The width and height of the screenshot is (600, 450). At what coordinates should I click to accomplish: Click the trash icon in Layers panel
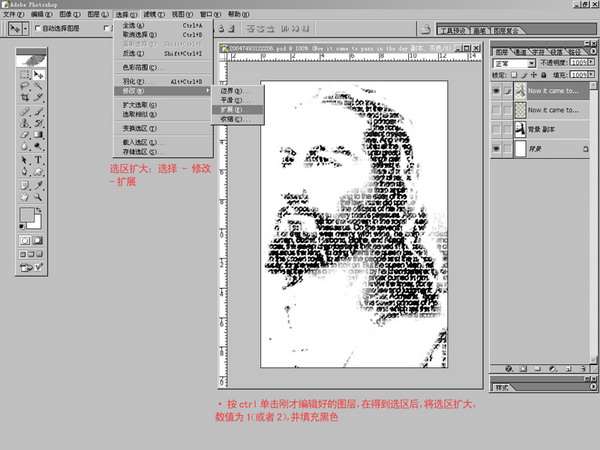[584, 367]
